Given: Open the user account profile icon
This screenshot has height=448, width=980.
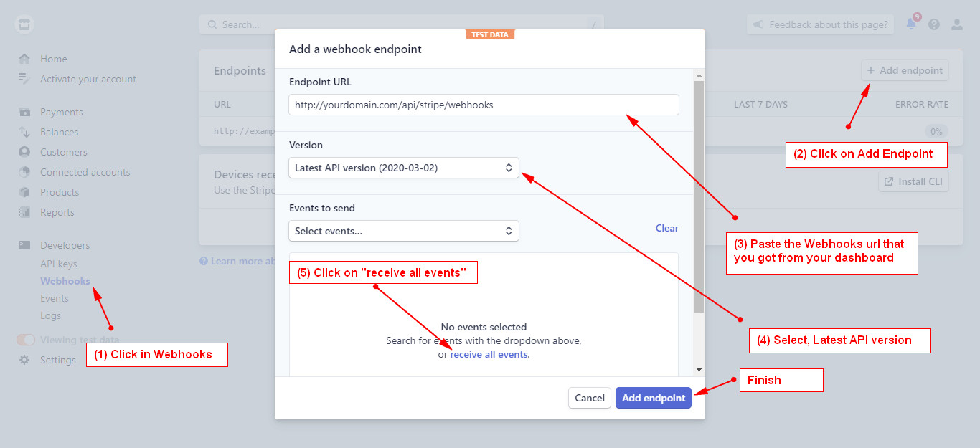Looking at the screenshot, I should 956,24.
